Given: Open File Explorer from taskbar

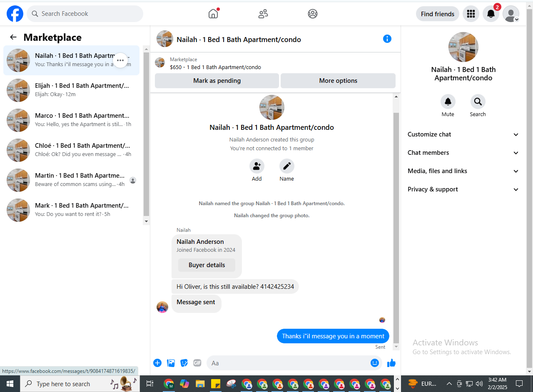Looking at the screenshot, I should [200, 384].
